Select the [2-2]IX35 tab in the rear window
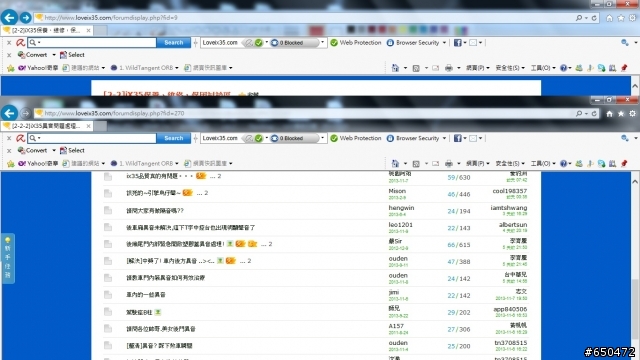Screen dimensions: 640x360 [46, 30]
